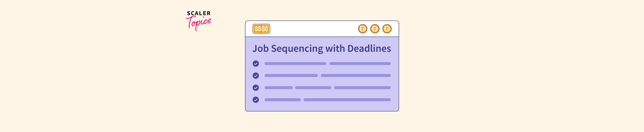Click the right bar in third list row
Screen dimensions: 644x132
point(362,88)
